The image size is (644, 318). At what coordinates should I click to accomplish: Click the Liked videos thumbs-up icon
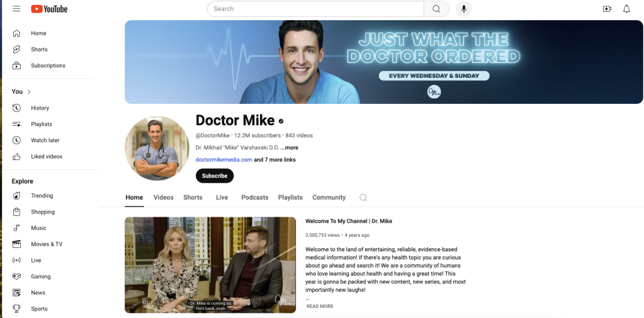(x=16, y=157)
